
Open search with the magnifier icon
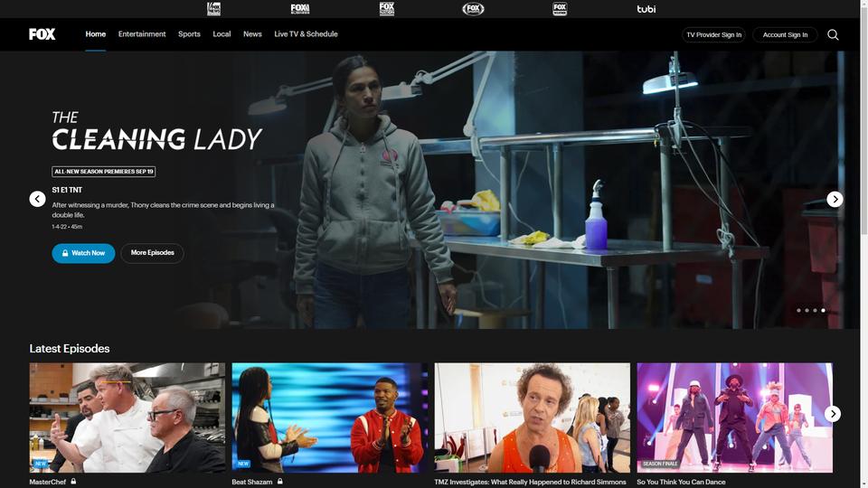coord(833,35)
